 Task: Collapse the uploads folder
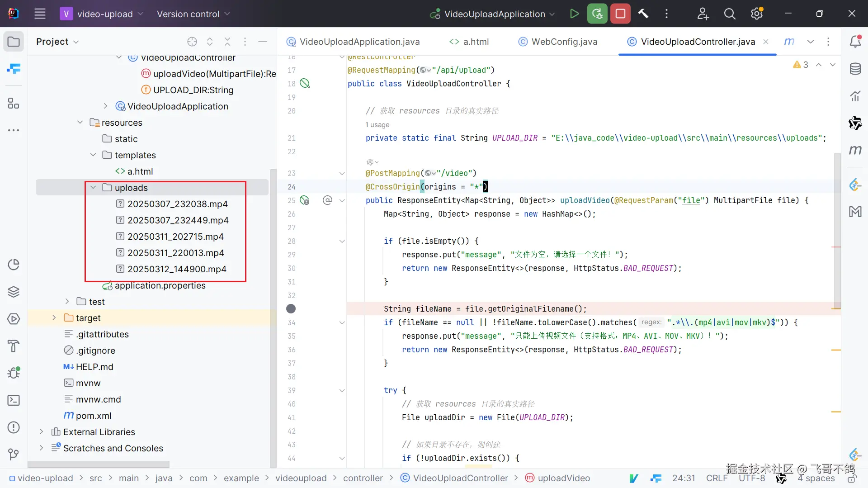[x=93, y=188]
